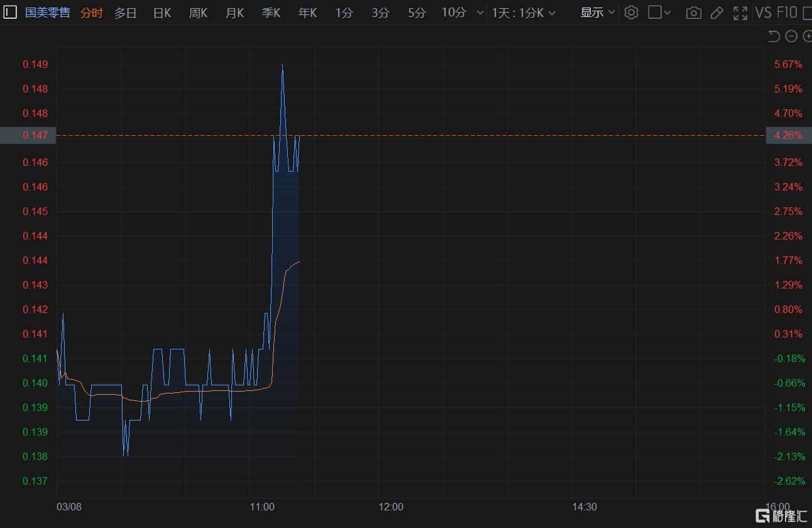Viewport: 812px width, 528px height.
Task: Open chart settings gear icon
Action: click(632, 13)
